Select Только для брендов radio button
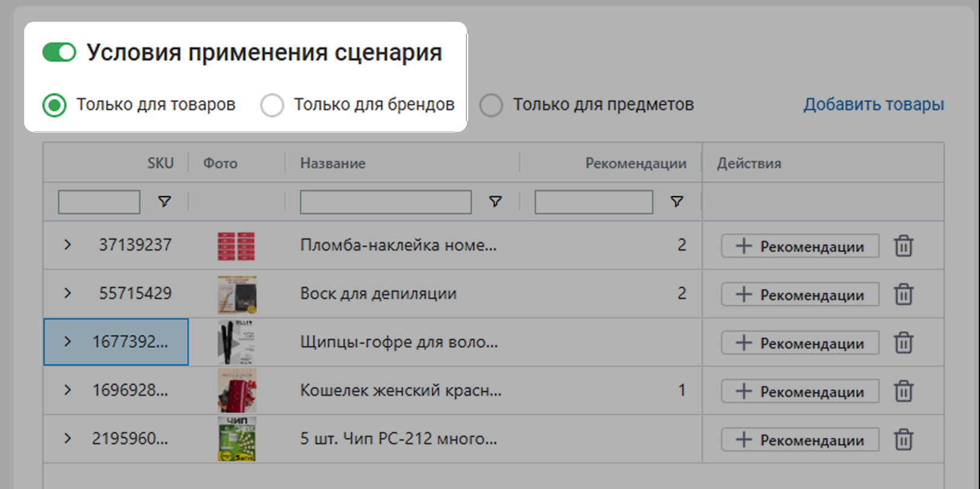This screenshot has height=489, width=980. (272, 105)
